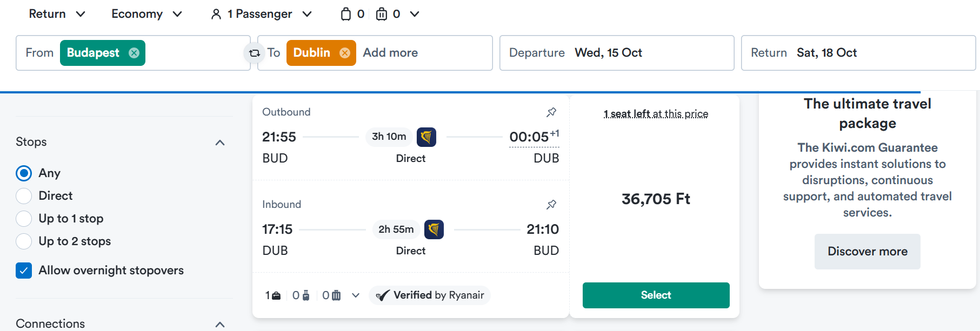The image size is (980, 331).
Task: Pin the inbound flight
Action: pos(551,205)
